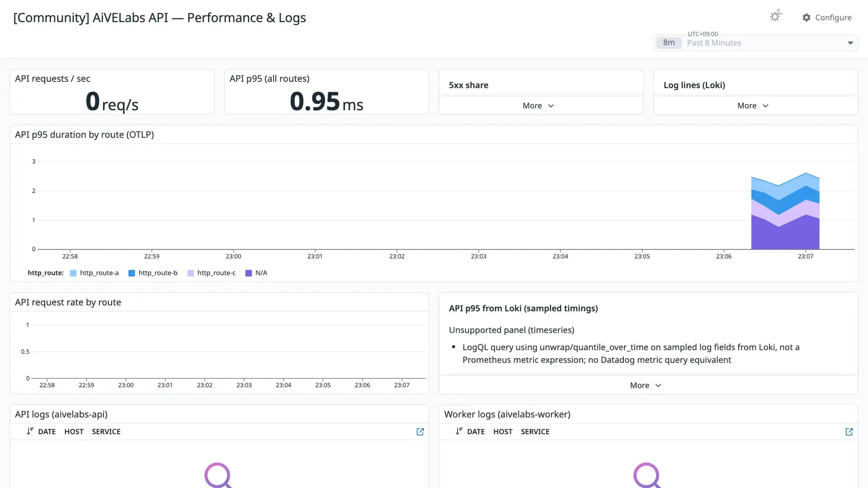
Task: Click the Configure gear icon
Action: click(807, 18)
